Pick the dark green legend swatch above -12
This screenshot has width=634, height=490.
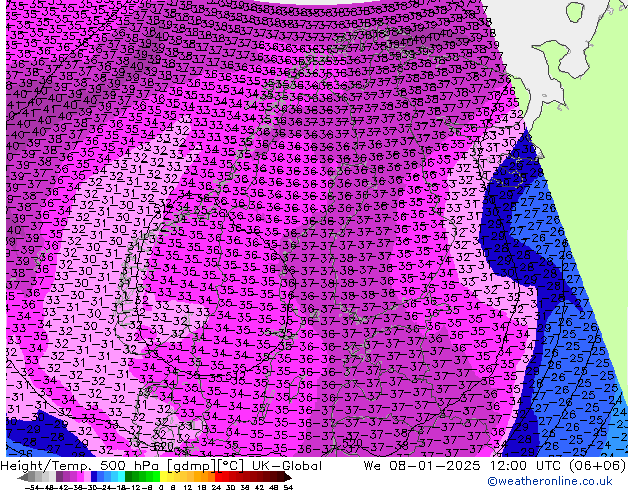pyautogui.click(x=128, y=477)
